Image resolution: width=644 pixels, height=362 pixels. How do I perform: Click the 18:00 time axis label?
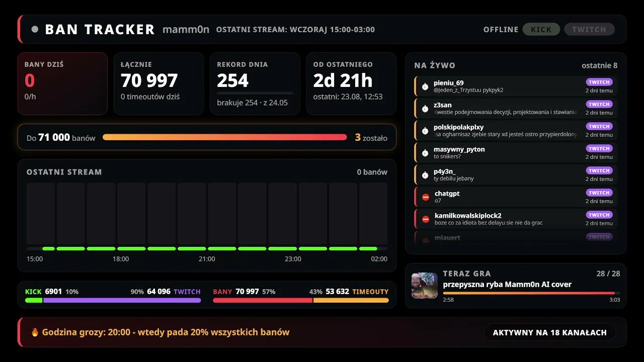(x=121, y=259)
